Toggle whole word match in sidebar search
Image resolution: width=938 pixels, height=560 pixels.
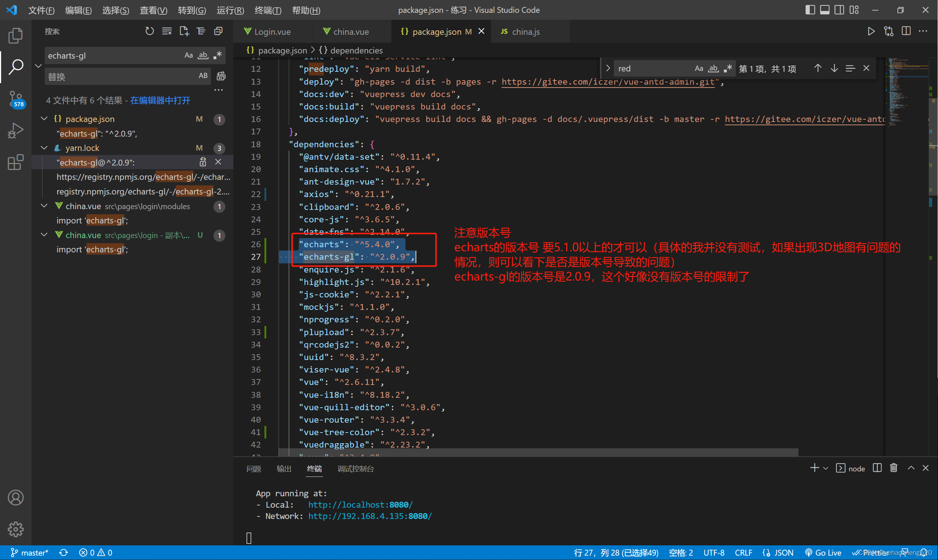[203, 55]
